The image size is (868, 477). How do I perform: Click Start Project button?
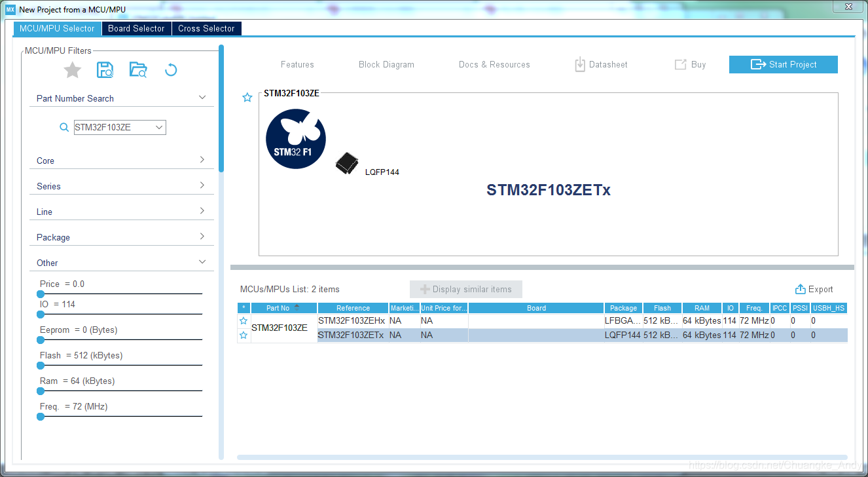click(x=783, y=64)
